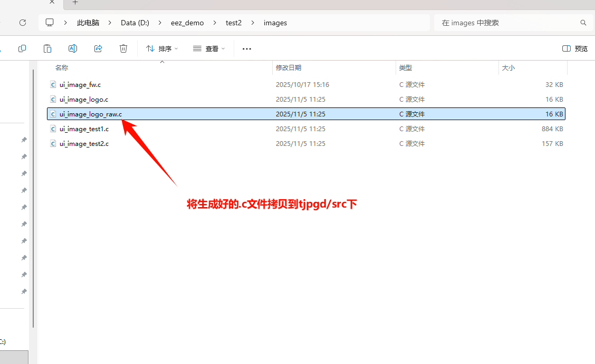595x364 pixels.
Task: Click the refresh button near address bar
Action: (x=23, y=23)
